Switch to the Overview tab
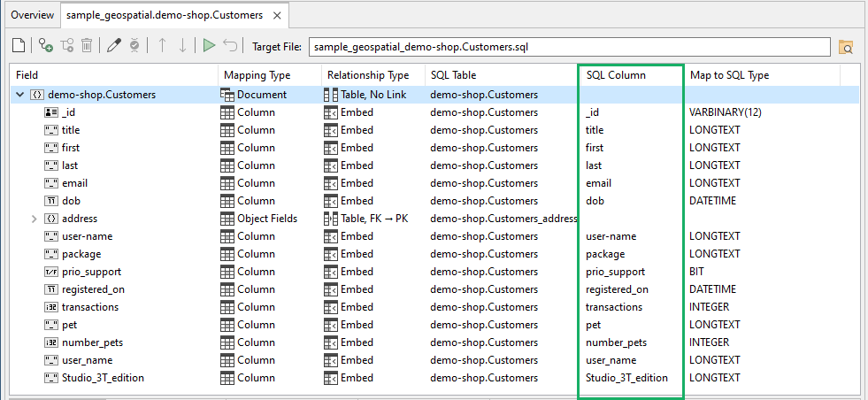Viewport: 868px width, 400px height. coord(31,15)
